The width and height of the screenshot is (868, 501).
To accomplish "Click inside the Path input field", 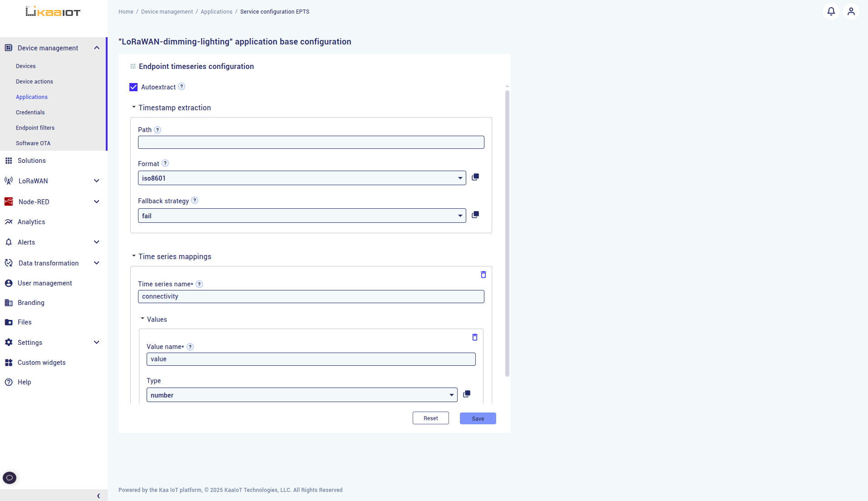I will (311, 142).
